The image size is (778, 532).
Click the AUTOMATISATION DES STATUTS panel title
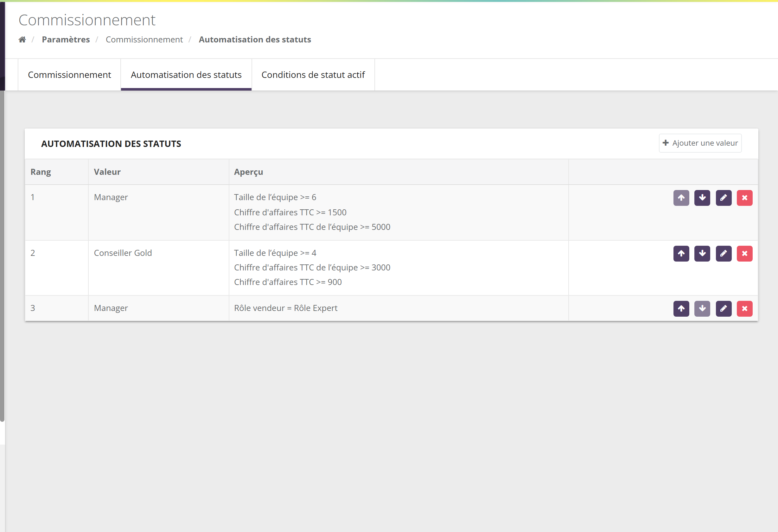[x=111, y=144]
